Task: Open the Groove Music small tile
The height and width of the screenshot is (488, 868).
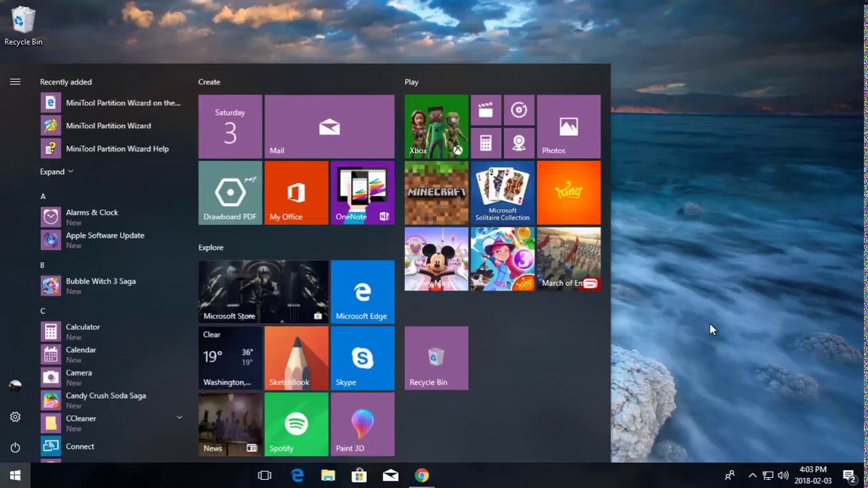Action: point(519,110)
